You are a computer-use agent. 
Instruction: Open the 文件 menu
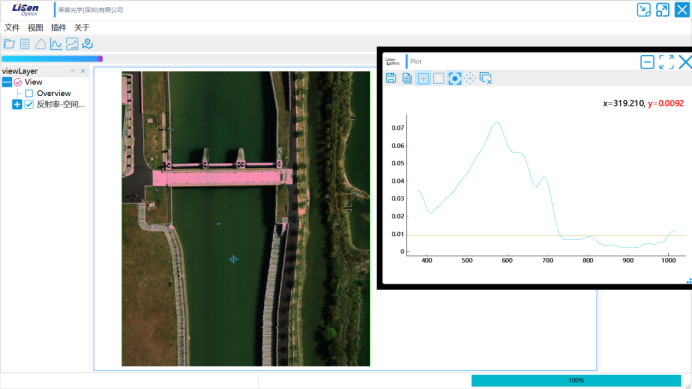point(12,27)
